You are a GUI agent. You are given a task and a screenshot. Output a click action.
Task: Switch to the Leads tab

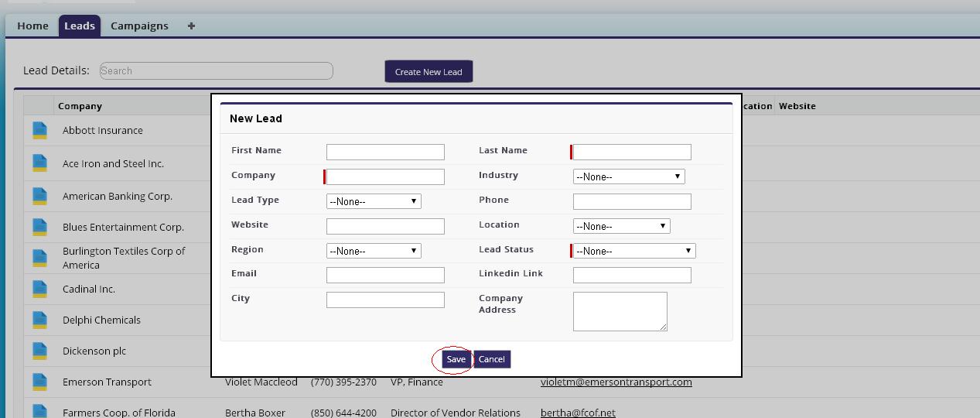[80, 26]
